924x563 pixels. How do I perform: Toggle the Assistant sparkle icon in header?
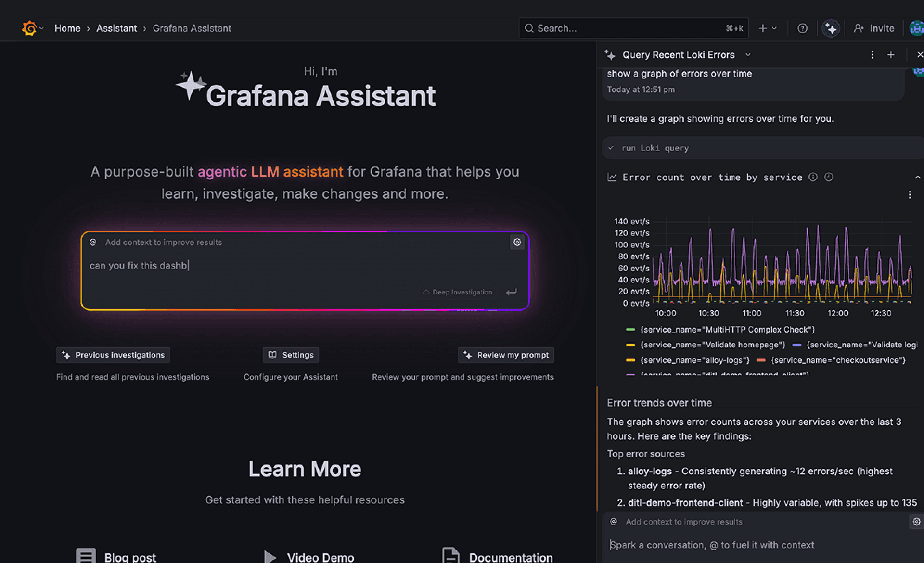(x=831, y=28)
